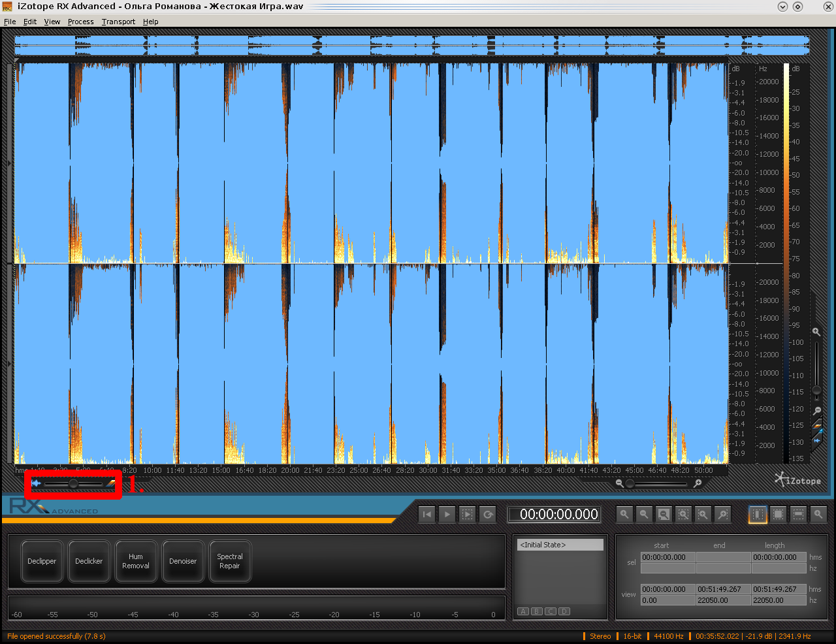Click the spectrogram icon right of opacity slider
This screenshot has width=836, height=644.
tap(110, 483)
